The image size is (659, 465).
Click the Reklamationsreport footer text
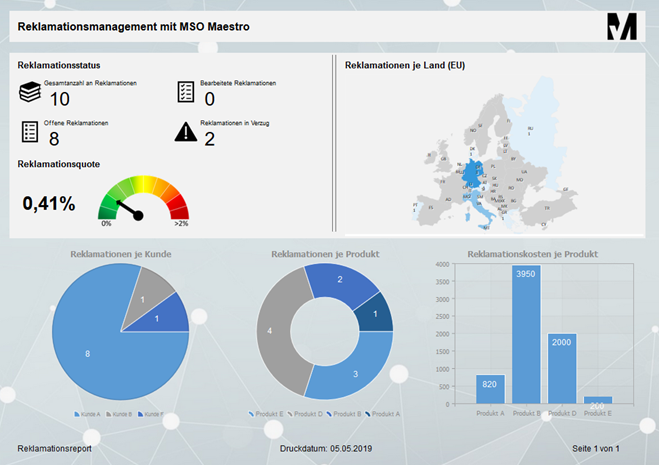(x=54, y=449)
